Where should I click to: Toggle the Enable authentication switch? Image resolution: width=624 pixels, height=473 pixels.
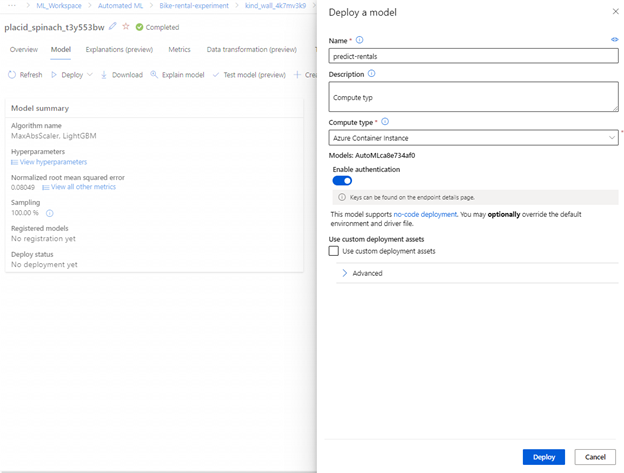coord(342,181)
